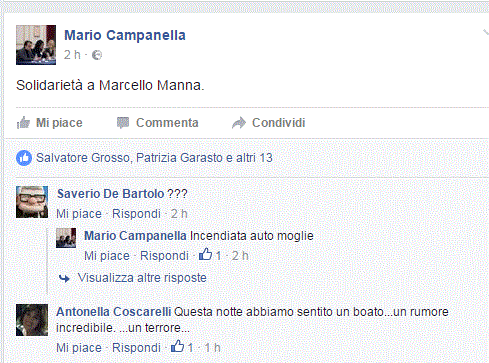The width and height of the screenshot is (489, 363).
Task: Open the post options chevron at top right
Action: tap(486, 32)
